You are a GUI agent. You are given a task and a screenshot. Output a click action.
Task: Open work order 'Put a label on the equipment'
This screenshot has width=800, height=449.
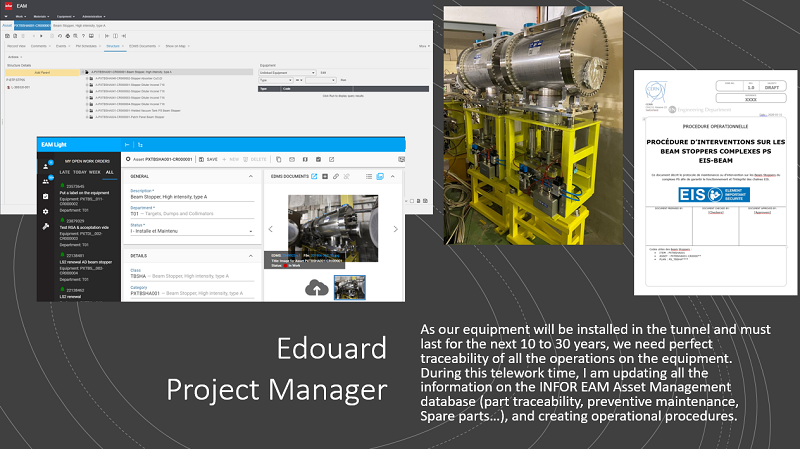[x=84, y=193]
